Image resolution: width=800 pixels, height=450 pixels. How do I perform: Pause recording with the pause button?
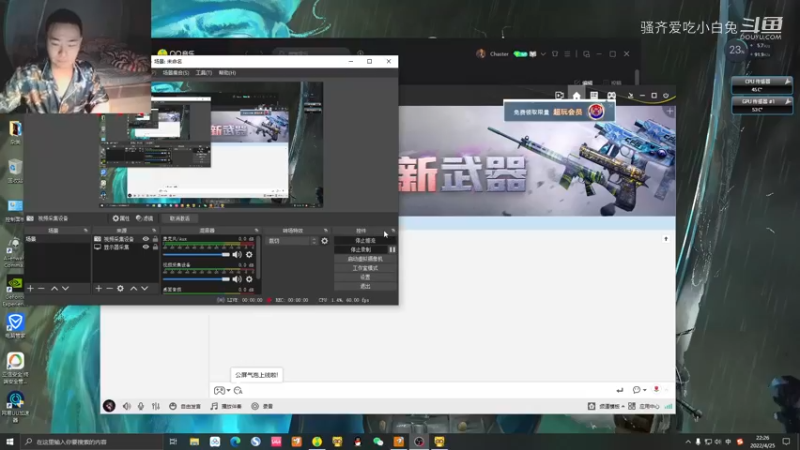click(392, 249)
